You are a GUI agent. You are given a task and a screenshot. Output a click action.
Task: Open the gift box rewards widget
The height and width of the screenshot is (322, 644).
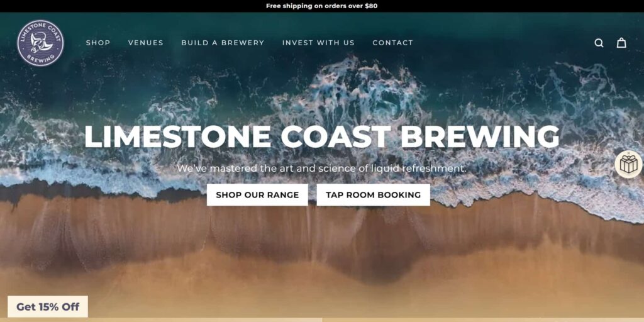[x=629, y=165]
